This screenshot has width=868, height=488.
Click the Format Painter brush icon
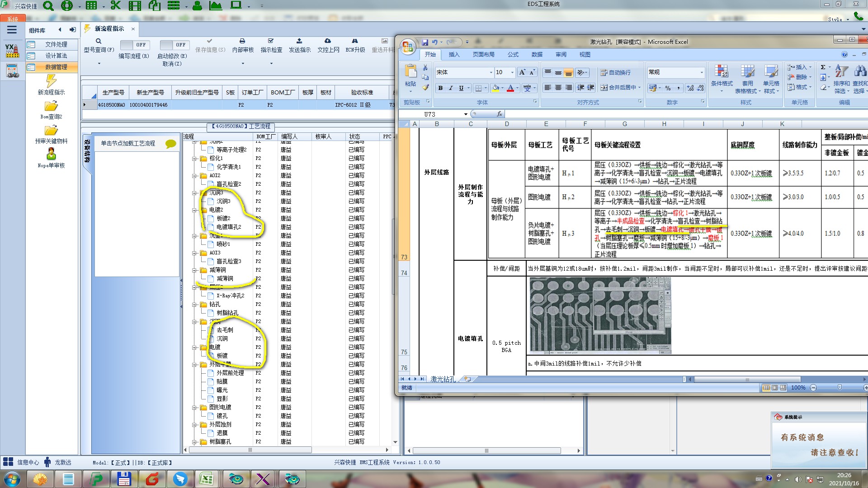click(425, 87)
